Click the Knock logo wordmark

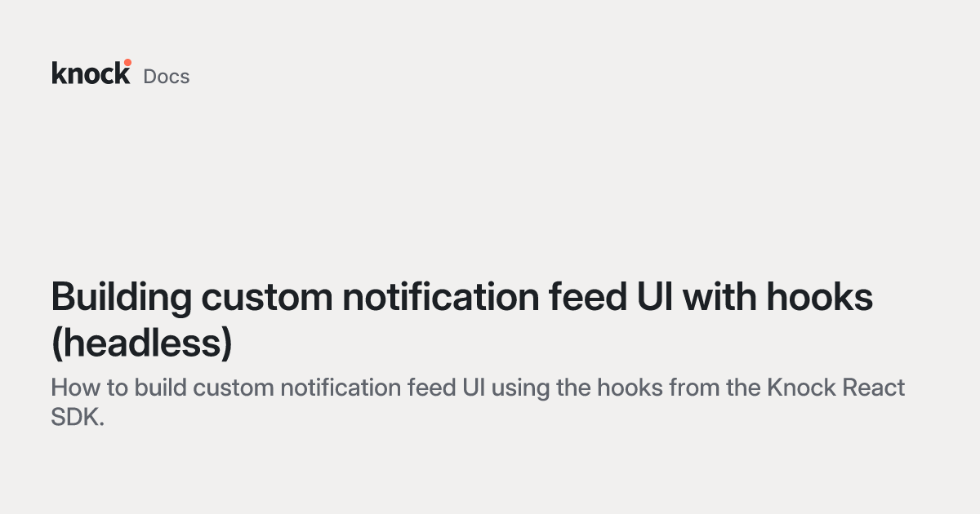91,72
